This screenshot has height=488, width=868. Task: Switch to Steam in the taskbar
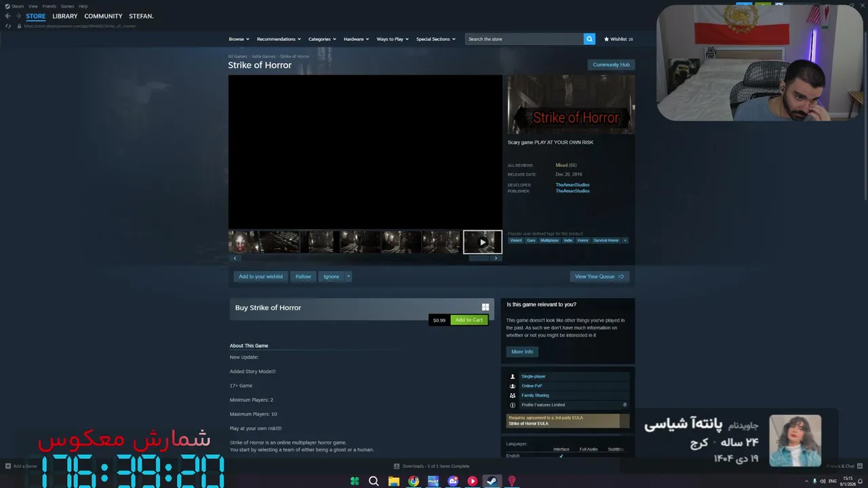(492, 481)
